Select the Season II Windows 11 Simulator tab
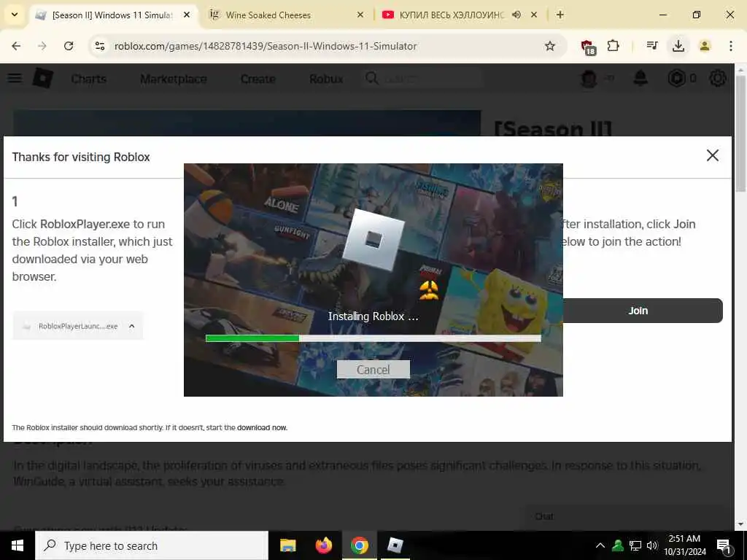Viewport: 747px width, 560px height. (112, 15)
